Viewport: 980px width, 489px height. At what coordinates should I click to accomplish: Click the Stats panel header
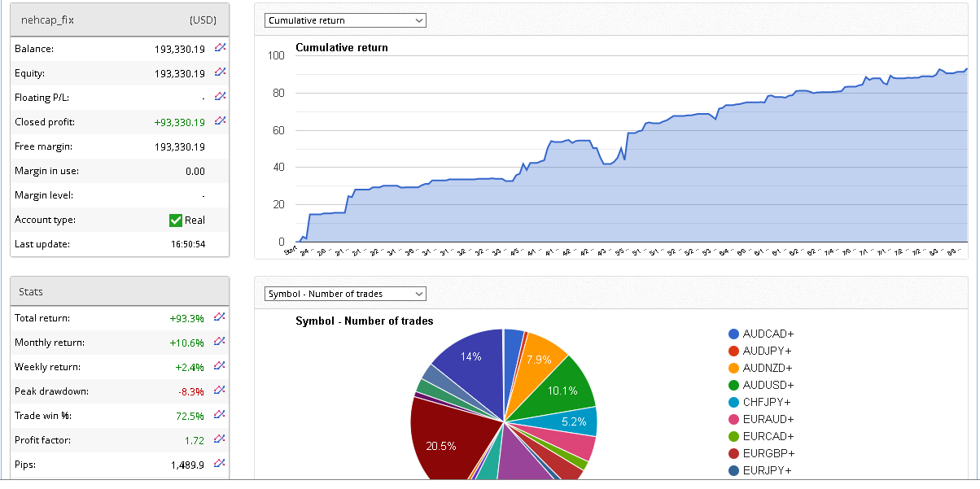(x=120, y=291)
